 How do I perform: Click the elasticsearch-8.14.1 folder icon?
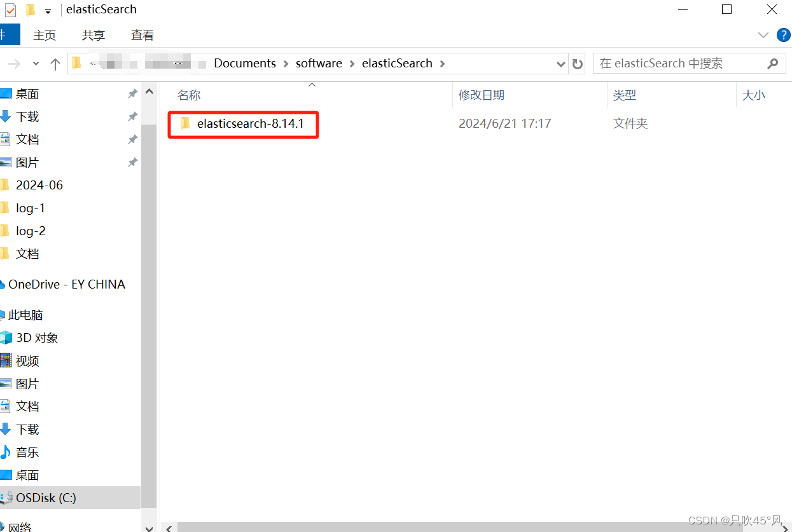[185, 123]
